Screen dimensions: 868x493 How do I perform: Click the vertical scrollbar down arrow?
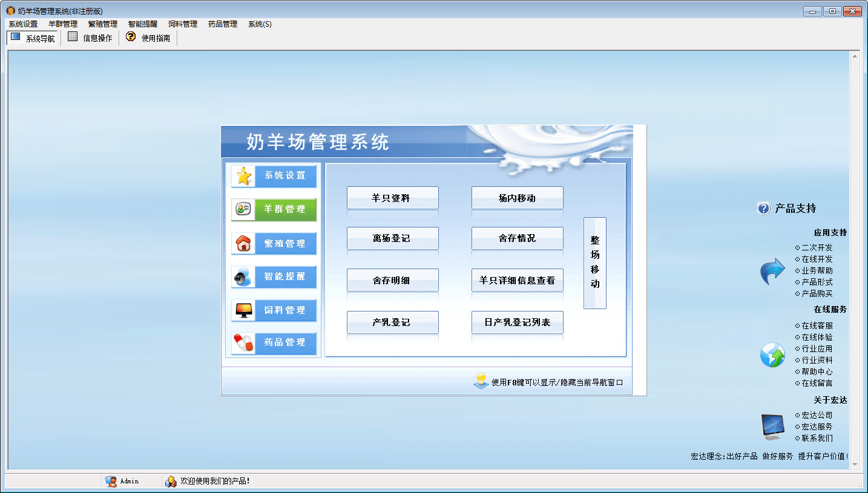tap(855, 465)
